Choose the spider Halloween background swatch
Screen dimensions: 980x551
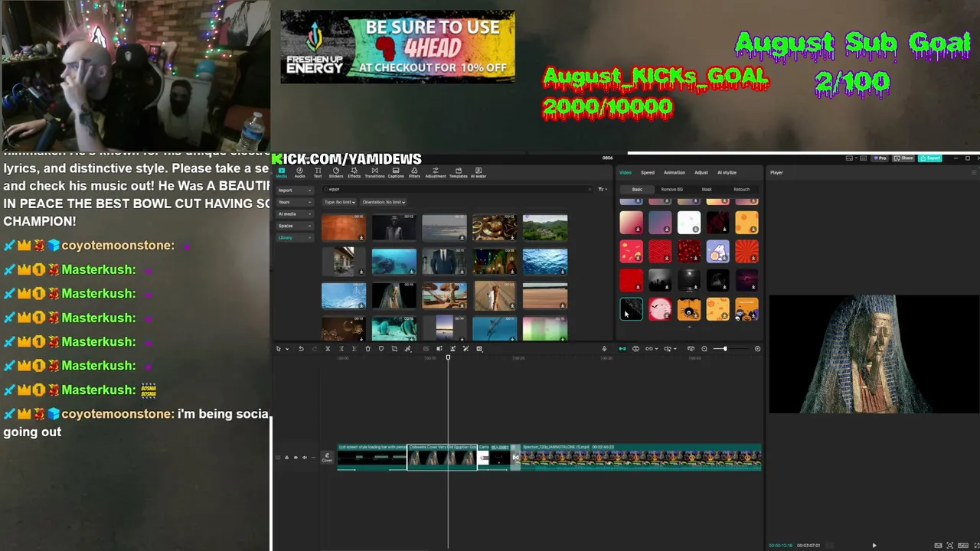click(x=688, y=310)
